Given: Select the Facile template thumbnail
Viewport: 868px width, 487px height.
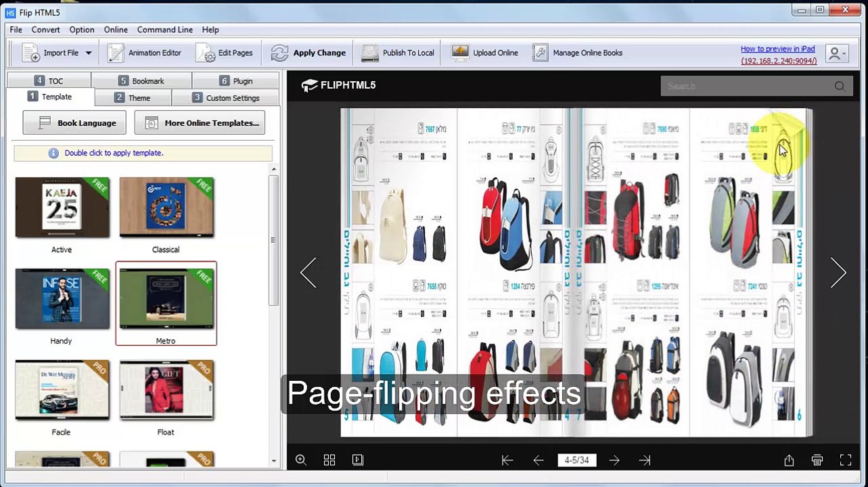Looking at the screenshot, I should [x=62, y=390].
